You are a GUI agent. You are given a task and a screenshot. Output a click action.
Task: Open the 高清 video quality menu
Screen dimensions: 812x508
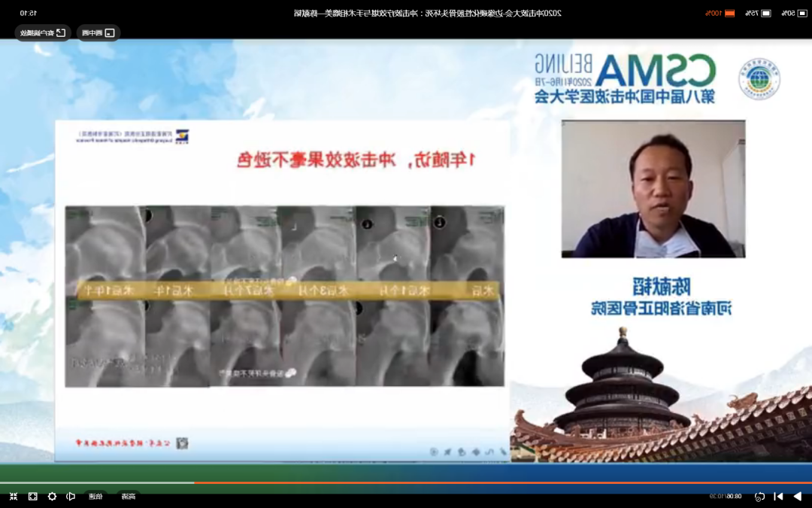click(129, 496)
